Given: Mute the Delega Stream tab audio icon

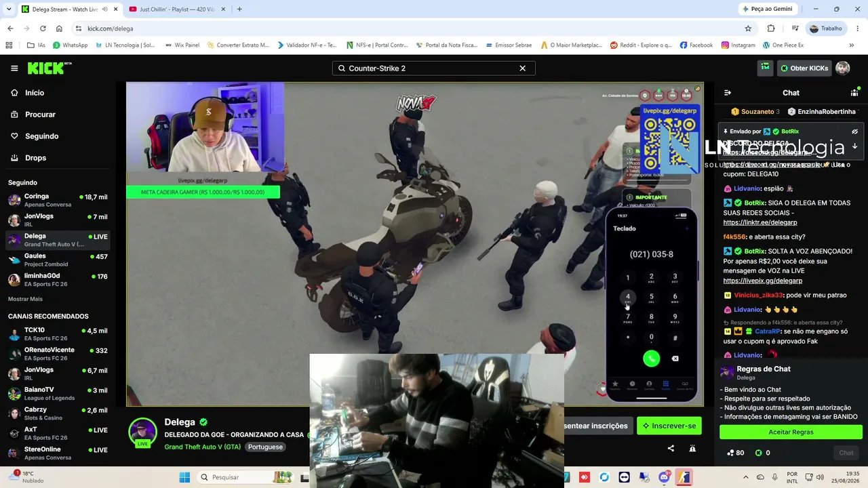Looking at the screenshot, I should click(x=104, y=9).
